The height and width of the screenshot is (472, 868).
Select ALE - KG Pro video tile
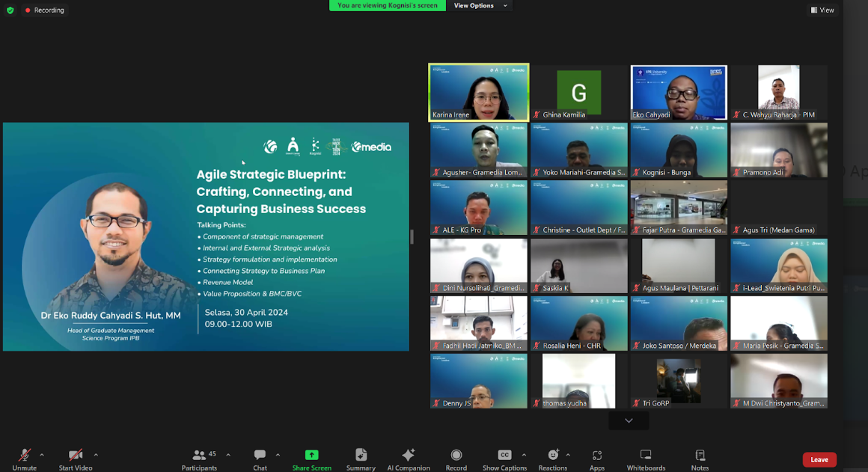click(x=479, y=207)
